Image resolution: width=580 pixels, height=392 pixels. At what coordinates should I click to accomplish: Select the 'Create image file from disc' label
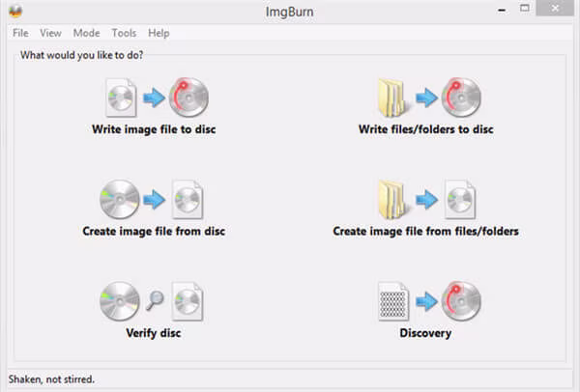[155, 231]
